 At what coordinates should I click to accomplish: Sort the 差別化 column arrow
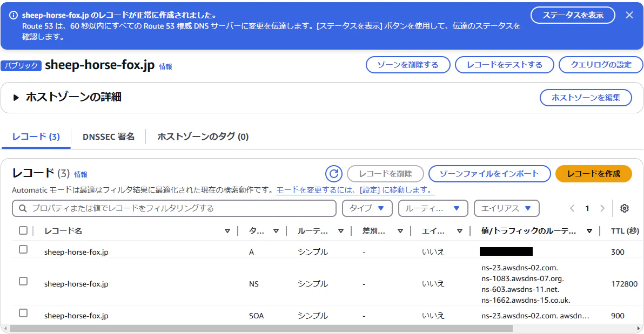tap(400, 231)
